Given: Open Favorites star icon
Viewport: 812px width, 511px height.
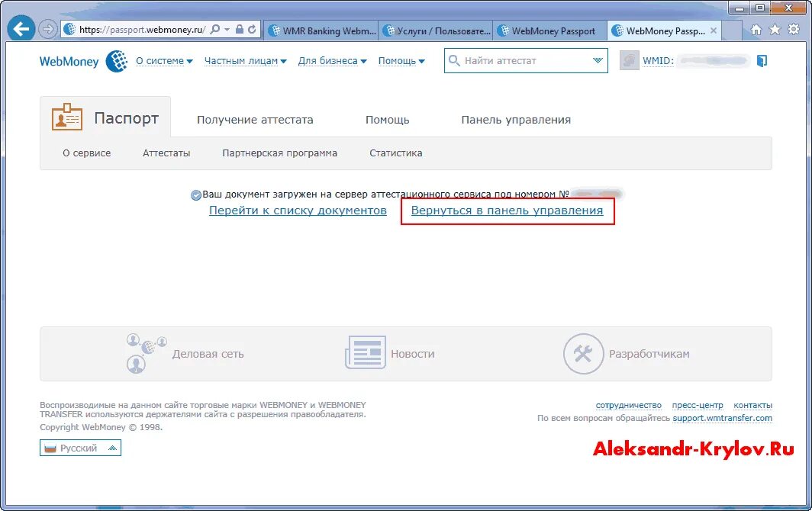Looking at the screenshot, I should [x=775, y=30].
